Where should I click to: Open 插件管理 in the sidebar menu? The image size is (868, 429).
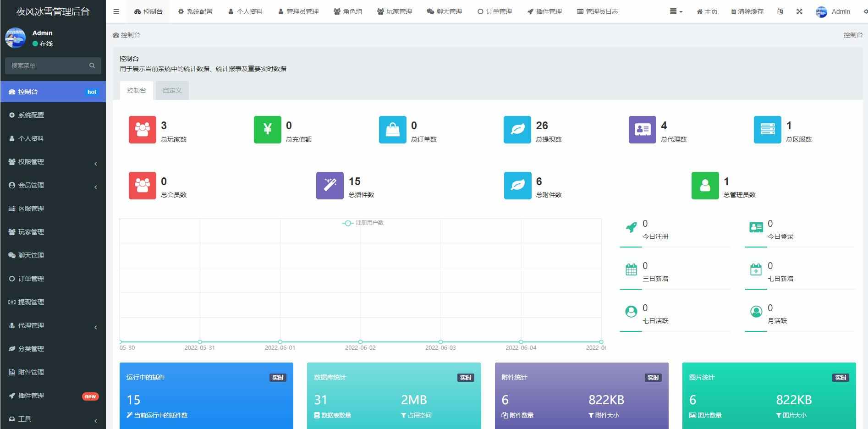pos(53,396)
